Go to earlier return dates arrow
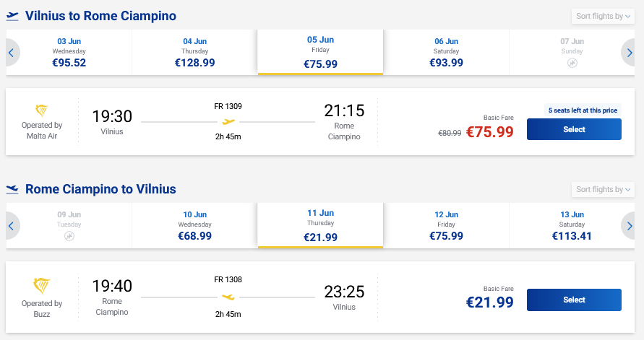This screenshot has height=340, width=644. click(x=11, y=225)
